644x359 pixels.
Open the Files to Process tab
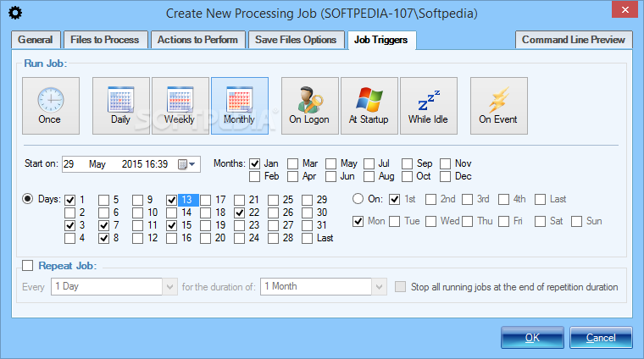coord(105,40)
